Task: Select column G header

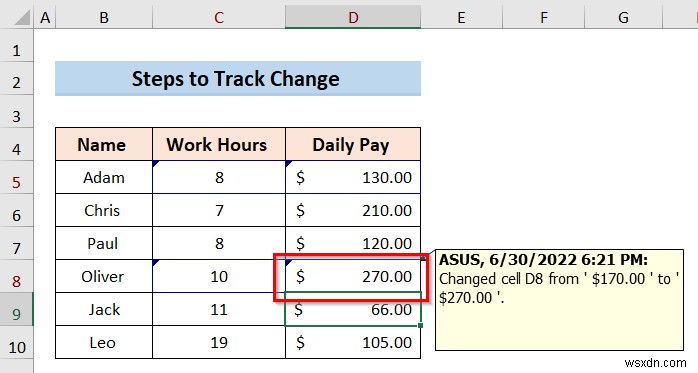Action: point(623,18)
